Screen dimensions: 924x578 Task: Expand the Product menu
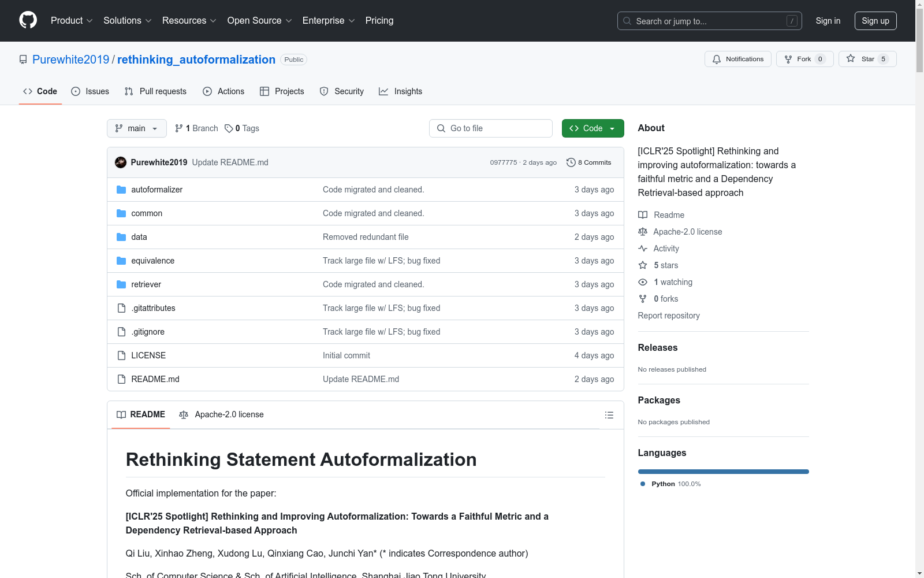tap(72, 21)
